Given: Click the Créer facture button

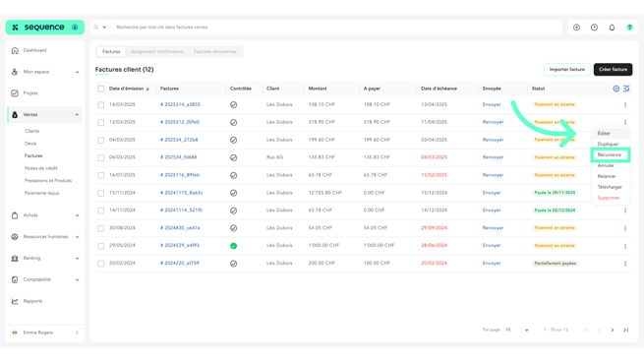Looking at the screenshot, I should (613, 70).
